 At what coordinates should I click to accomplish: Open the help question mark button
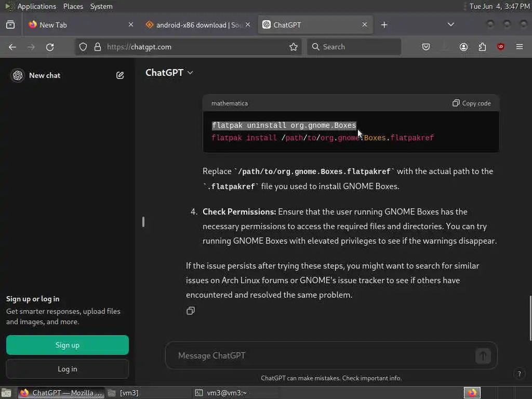[519, 374]
